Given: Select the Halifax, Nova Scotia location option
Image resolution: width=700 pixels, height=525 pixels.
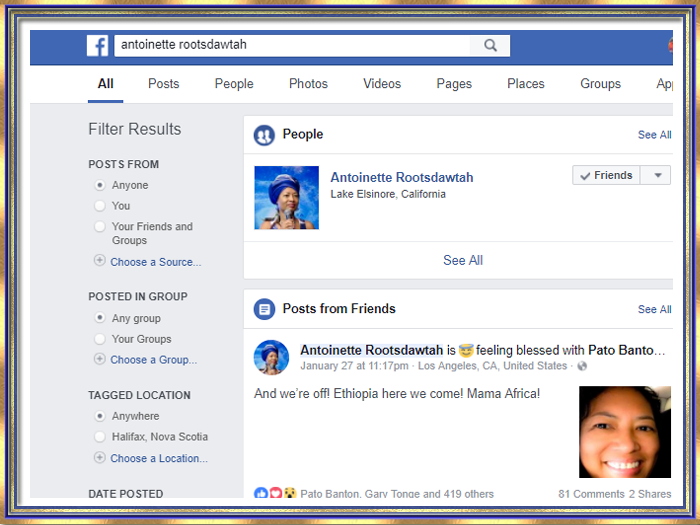Looking at the screenshot, I should (99, 437).
